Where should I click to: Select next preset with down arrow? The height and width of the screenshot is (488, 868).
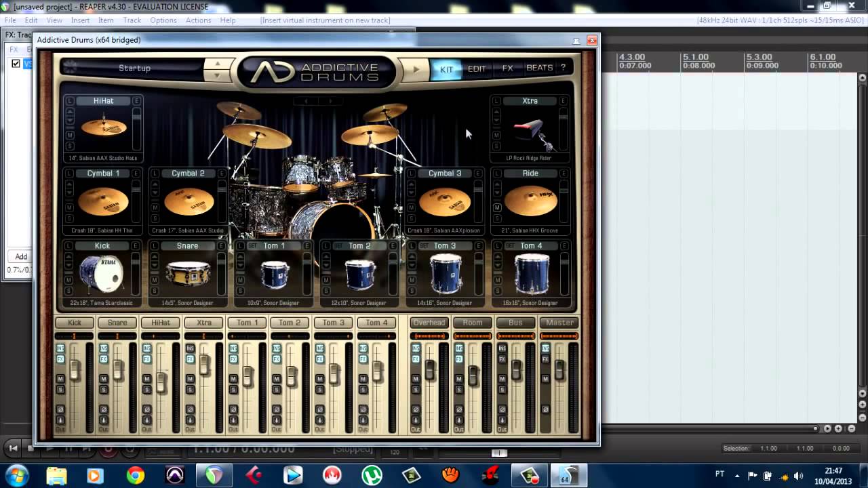tap(217, 74)
